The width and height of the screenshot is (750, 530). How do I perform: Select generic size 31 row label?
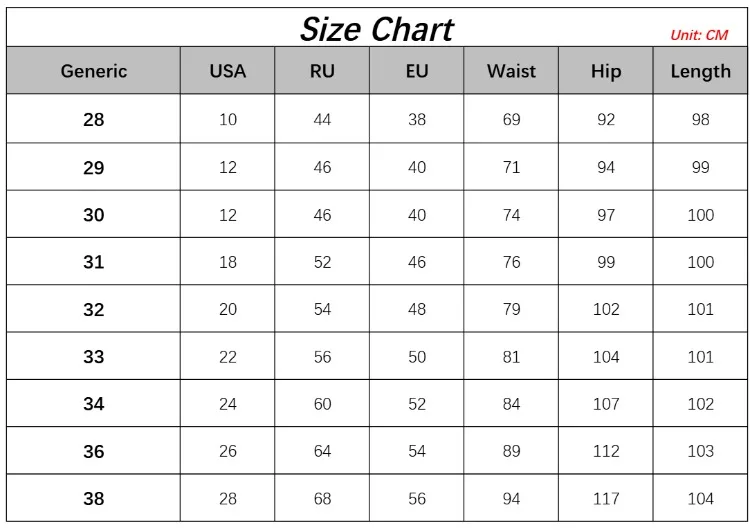pos(93,262)
